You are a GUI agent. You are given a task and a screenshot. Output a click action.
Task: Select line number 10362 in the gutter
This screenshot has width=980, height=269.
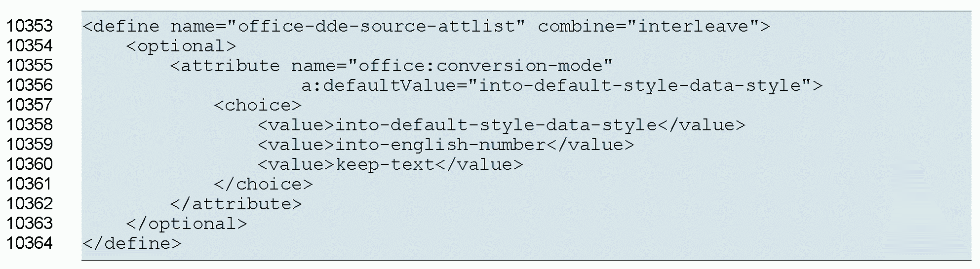[29, 203]
